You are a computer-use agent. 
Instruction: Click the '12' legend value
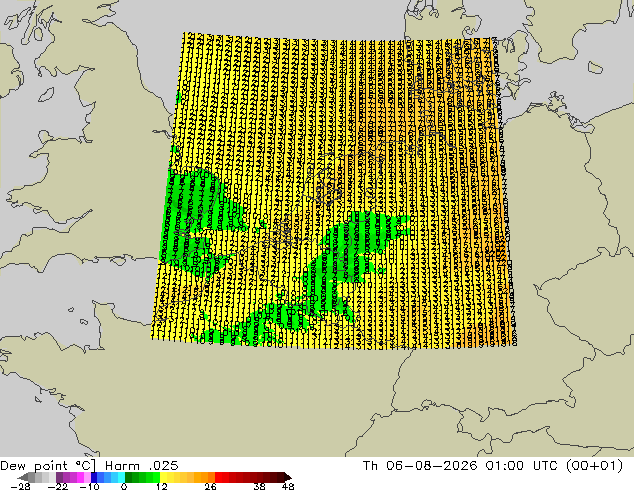[162, 486]
